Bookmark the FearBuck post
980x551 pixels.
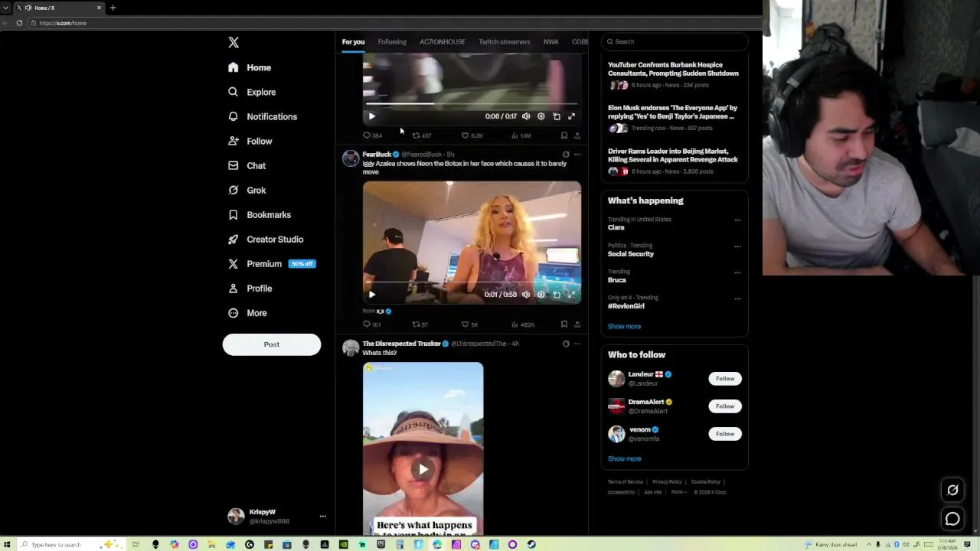pyautogui.click(x=564, y=324)
